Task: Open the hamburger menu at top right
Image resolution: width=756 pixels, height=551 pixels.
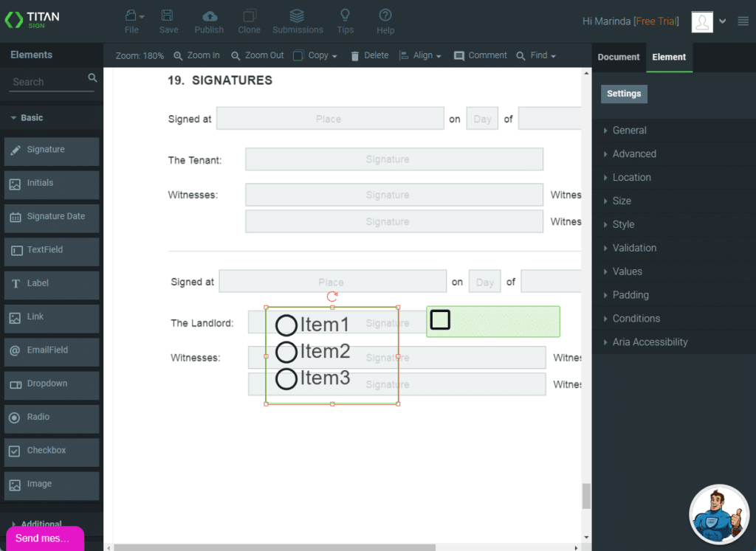Action: (743, 21)
